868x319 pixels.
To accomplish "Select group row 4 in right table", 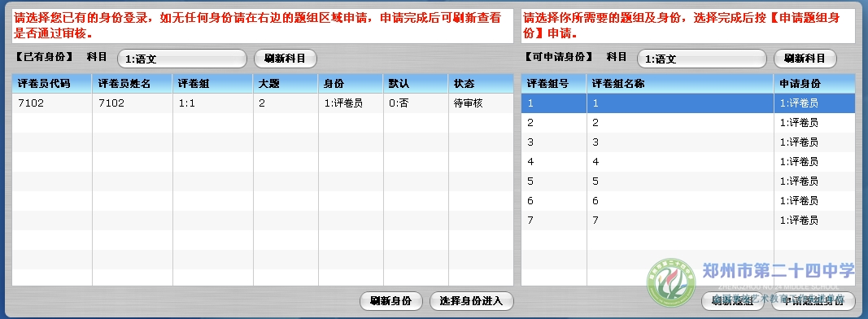I will click(688, 162).
